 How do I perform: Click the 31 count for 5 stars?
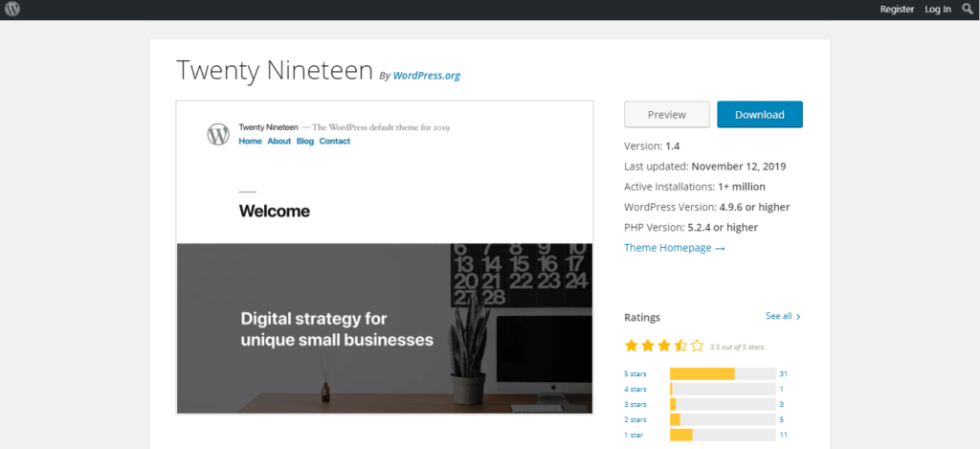point(783,374)
